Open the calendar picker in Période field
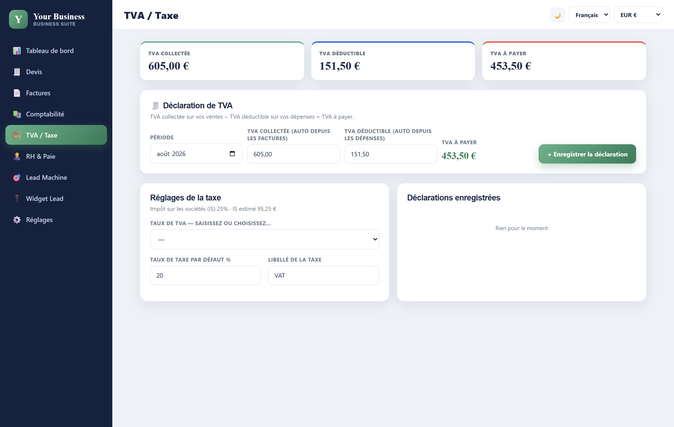The width and height of the screenshot is (674, 427). [232, 154]
